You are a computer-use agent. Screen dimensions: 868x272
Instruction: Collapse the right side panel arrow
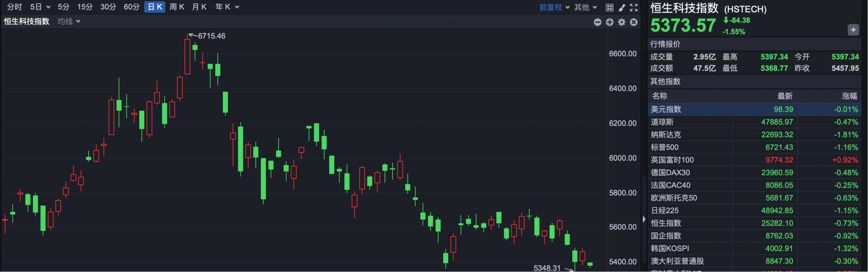tap(644, 219)
